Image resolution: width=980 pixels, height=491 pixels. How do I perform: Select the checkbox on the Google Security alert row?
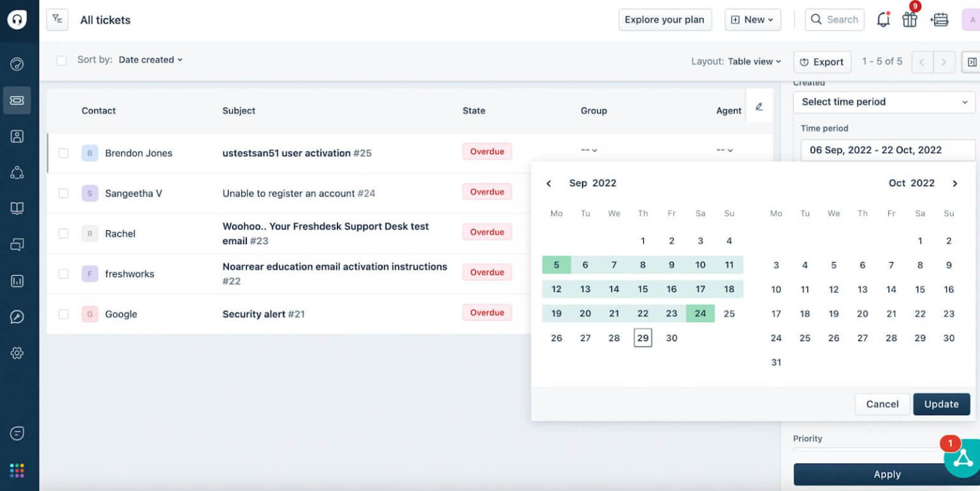click(x=62, y=314)
